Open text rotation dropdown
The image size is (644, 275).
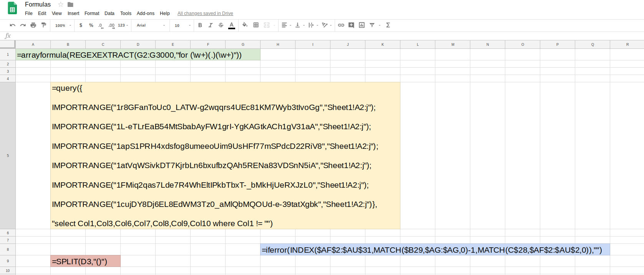coord(327,25)
